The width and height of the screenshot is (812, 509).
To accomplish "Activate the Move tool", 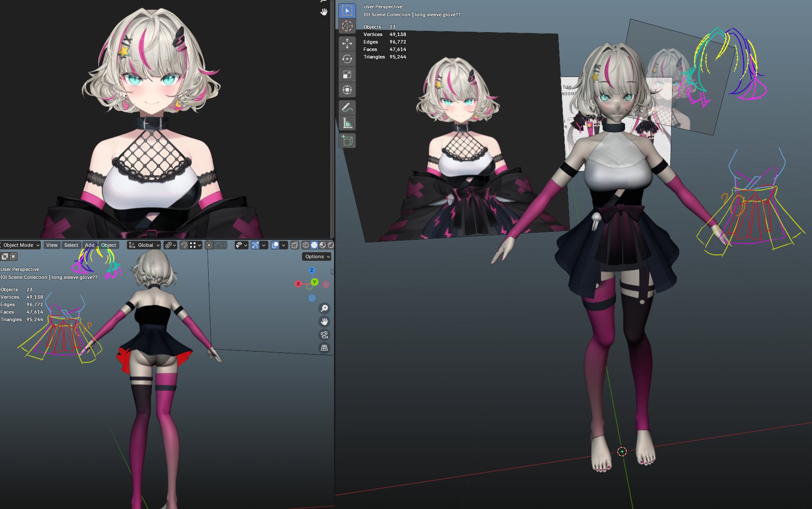I will coord(347,43).
